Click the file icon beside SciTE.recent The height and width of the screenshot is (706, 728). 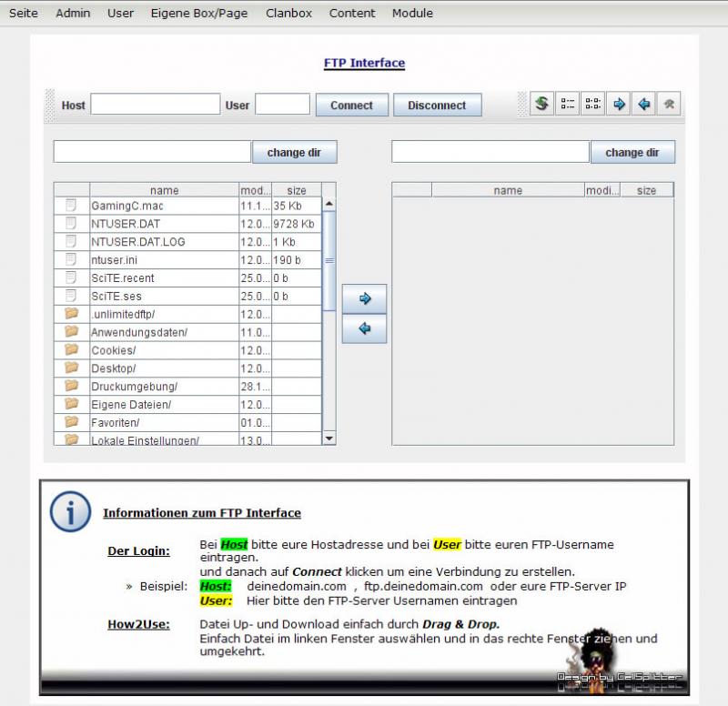71,277
